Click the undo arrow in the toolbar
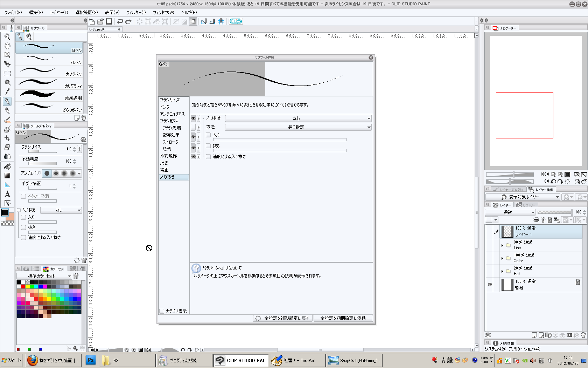 tap(120, 21)
